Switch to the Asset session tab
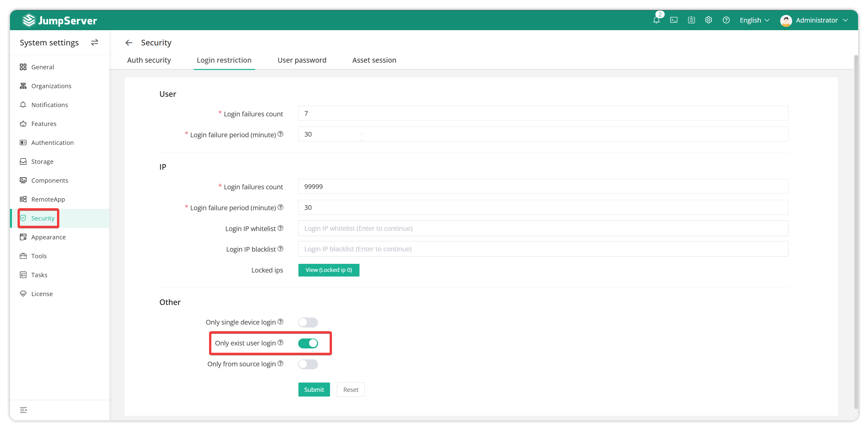The width and height of the screenshot is (868, 427). [374, 60]
